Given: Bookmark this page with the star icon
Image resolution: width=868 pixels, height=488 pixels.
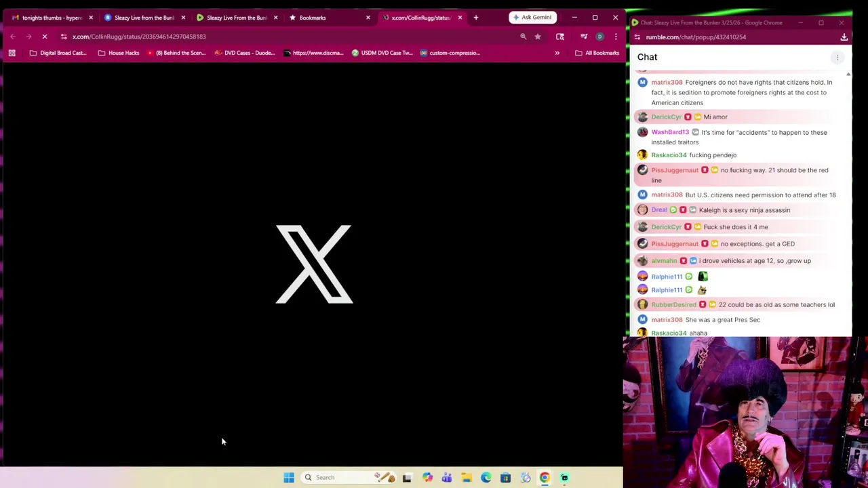Looking at the screenshot, I should coord(538,37).
